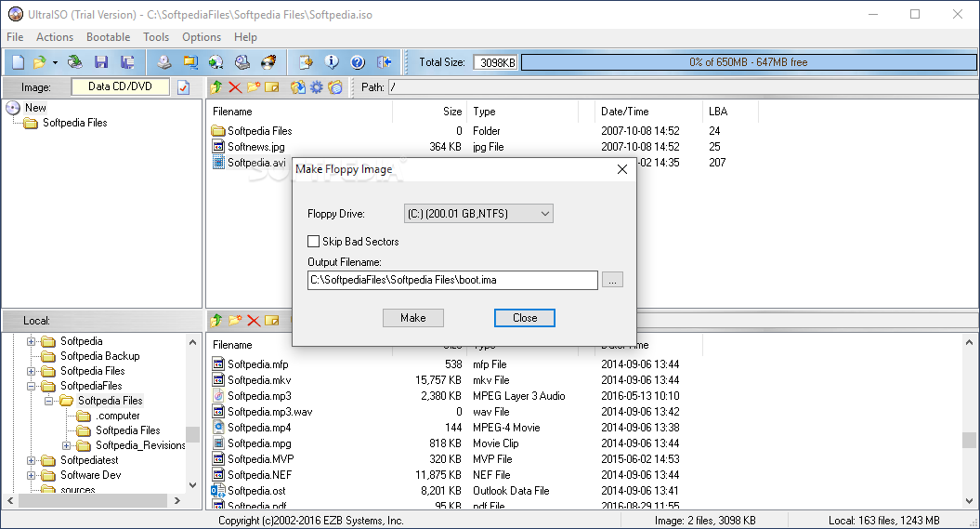This screenshot has height=529, width=980.
Task: Collapse the SoftpediaFiles folder node
Action: click(x=32, y=387)
